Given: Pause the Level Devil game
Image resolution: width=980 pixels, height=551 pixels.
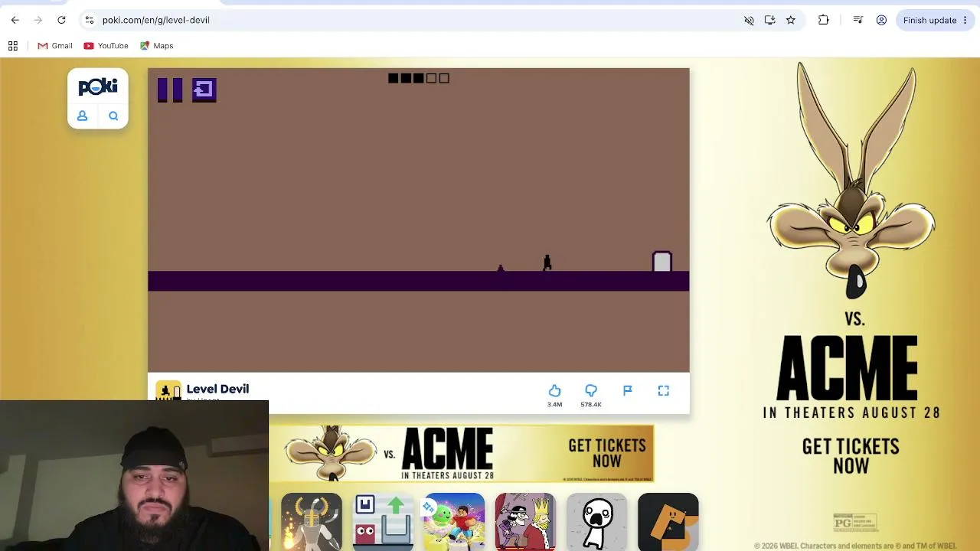Looking at the screenshot, I should click(170, 90).
